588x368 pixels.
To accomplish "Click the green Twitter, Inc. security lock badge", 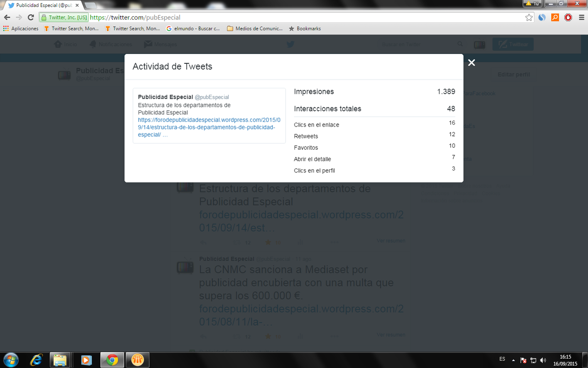I will point(64,17).
